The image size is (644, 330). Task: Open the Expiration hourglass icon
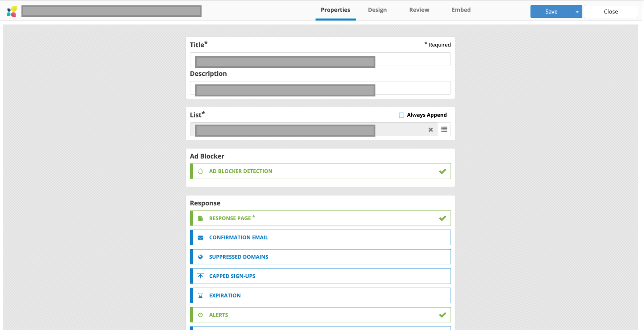200,295
